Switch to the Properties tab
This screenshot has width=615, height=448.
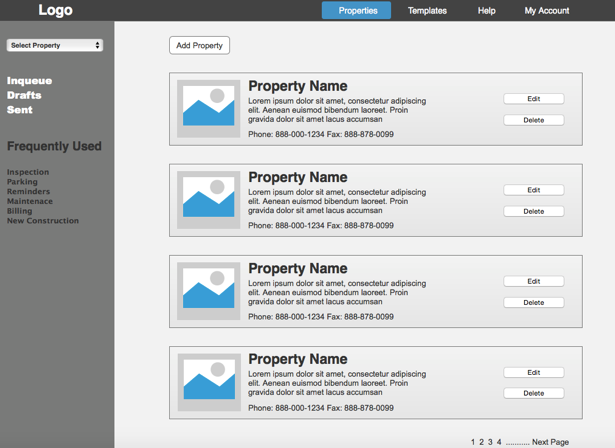pos(357,11)
